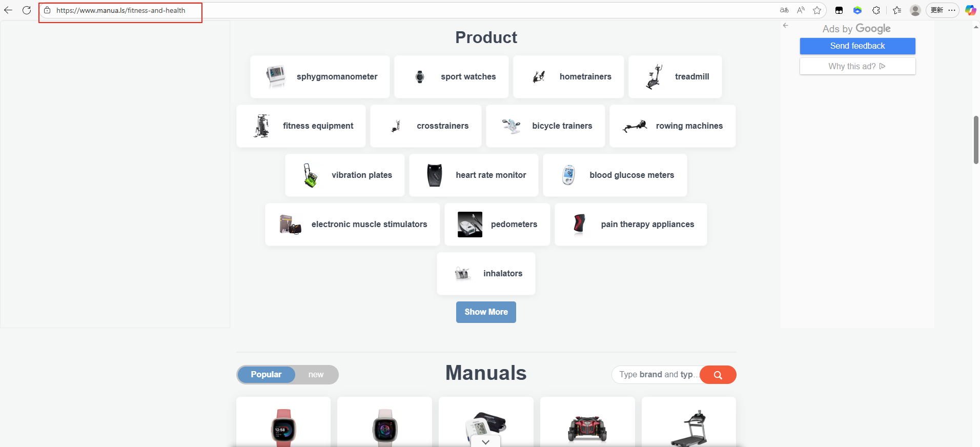Open browser settings and more ellipsis menu
The height and width of the screenshot is (447, 980).
[x=952, y=10]
